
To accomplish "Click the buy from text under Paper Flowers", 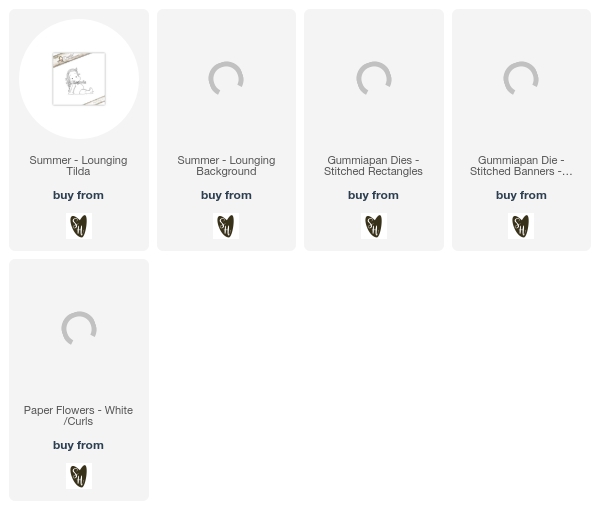I will [x=78, y=445].
